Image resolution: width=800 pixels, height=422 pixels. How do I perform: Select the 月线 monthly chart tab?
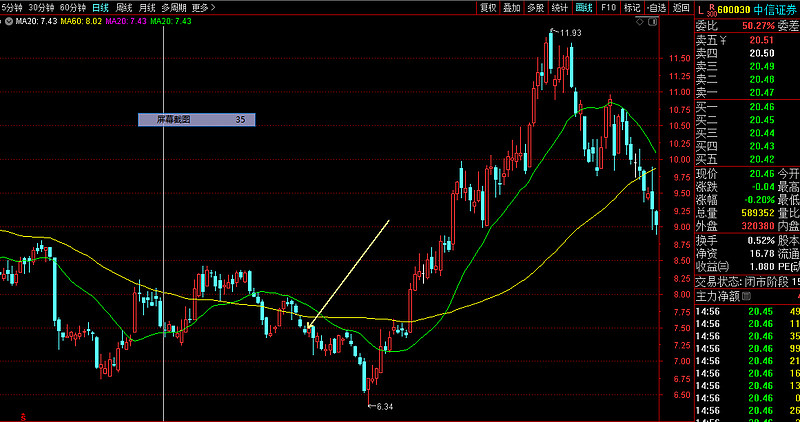(147, 8)
